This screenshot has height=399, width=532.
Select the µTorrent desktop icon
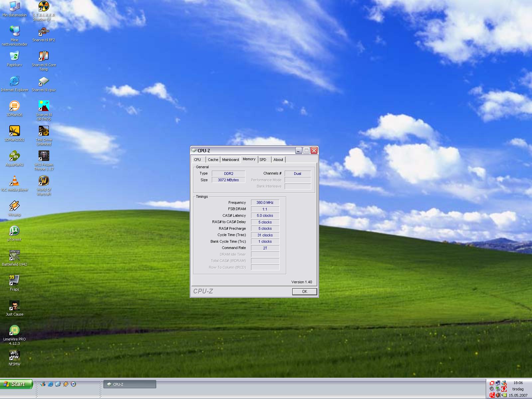(x=14, y=233)
